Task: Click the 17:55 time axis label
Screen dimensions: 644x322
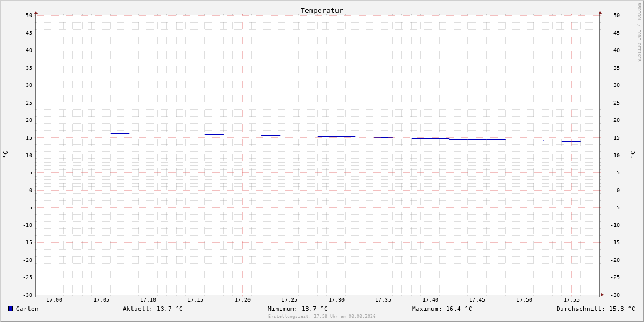Action: tap(572, 300)
